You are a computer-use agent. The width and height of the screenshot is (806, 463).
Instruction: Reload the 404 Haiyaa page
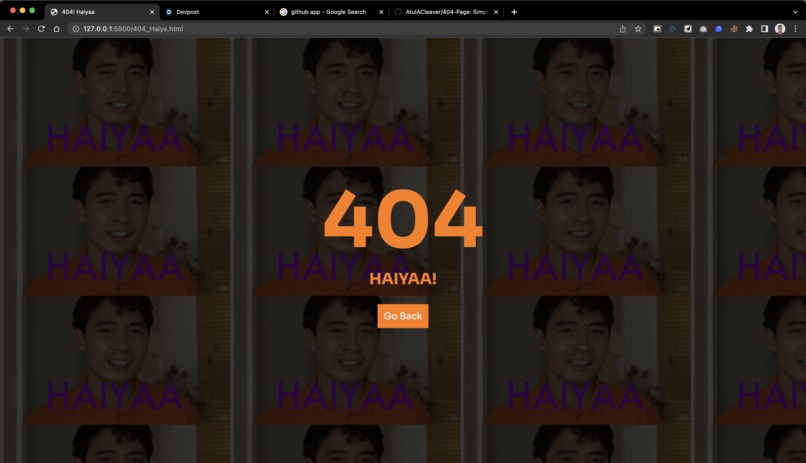[41, 29]
